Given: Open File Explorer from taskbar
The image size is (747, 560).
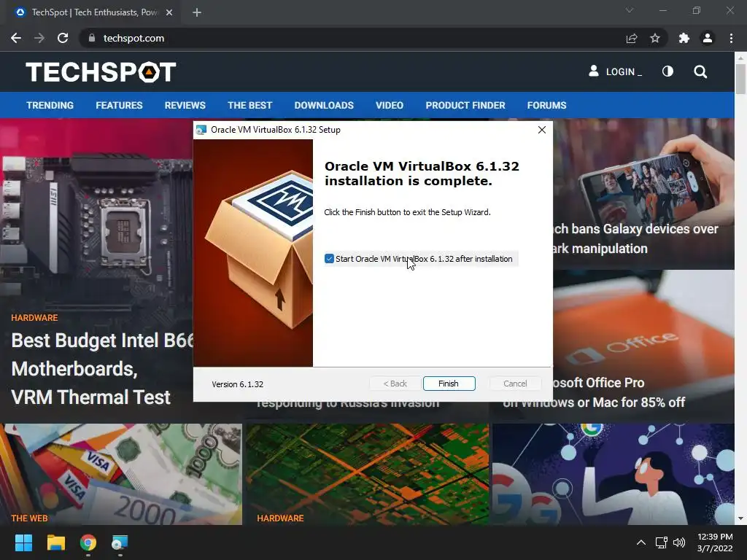Looking at the screenshot, I should [x=55, y=542].
